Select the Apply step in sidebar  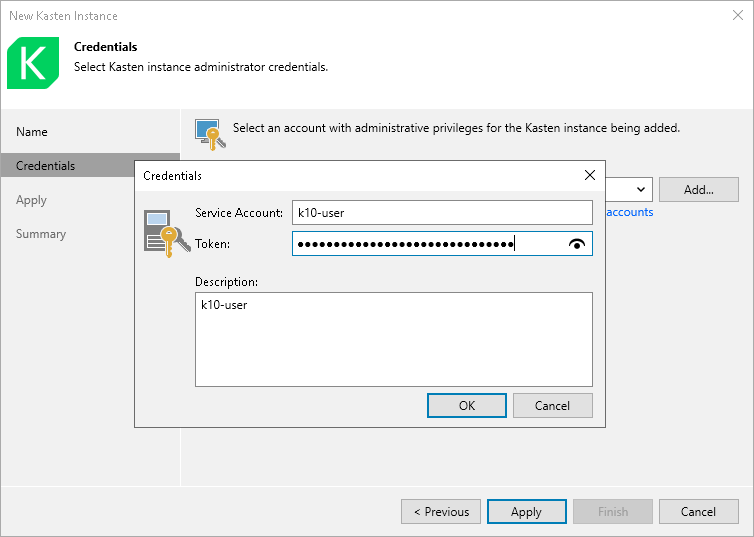tap(31, 200)
